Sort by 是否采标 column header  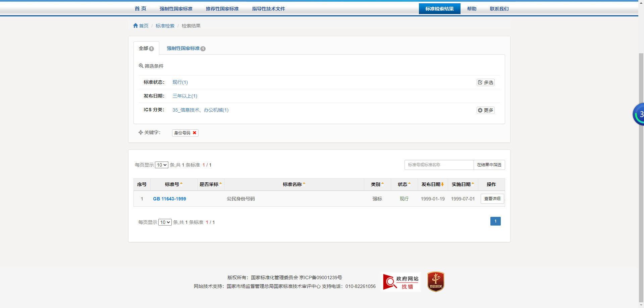click(211, 184)
